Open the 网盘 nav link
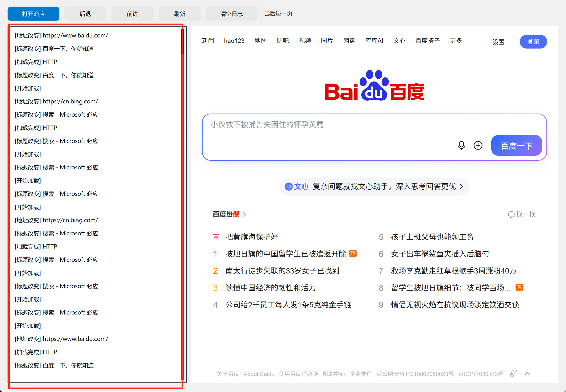Viewport: 566px width, 392px height. point(349,41)
